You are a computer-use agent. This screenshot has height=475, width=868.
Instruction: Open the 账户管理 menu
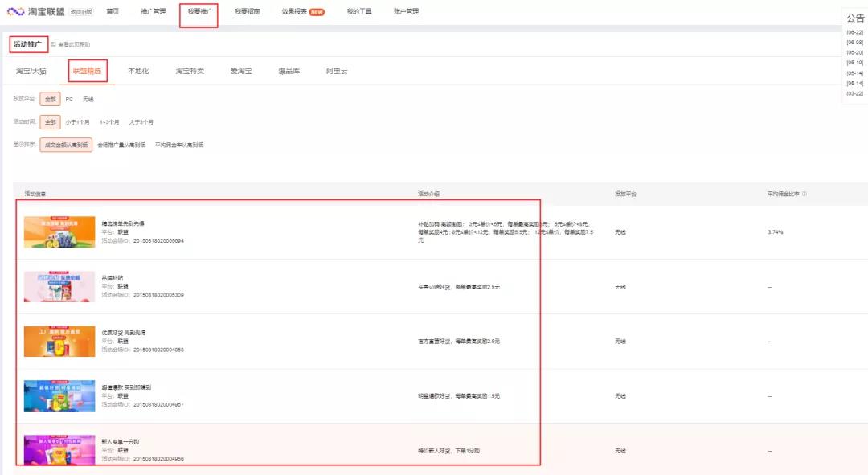click(407, 11)
